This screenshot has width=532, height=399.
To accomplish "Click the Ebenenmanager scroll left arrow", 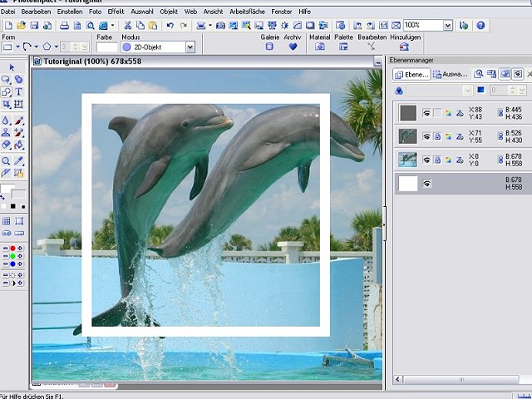I will click(397, 379).
